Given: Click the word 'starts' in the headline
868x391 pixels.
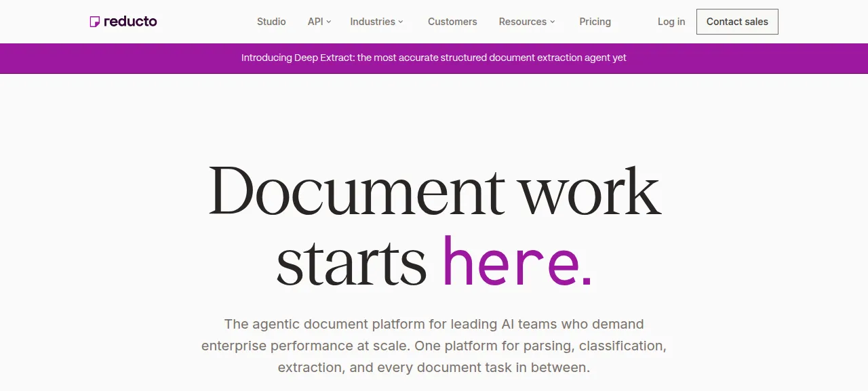Looking at the screenshot, I should [x=351, y=263].
